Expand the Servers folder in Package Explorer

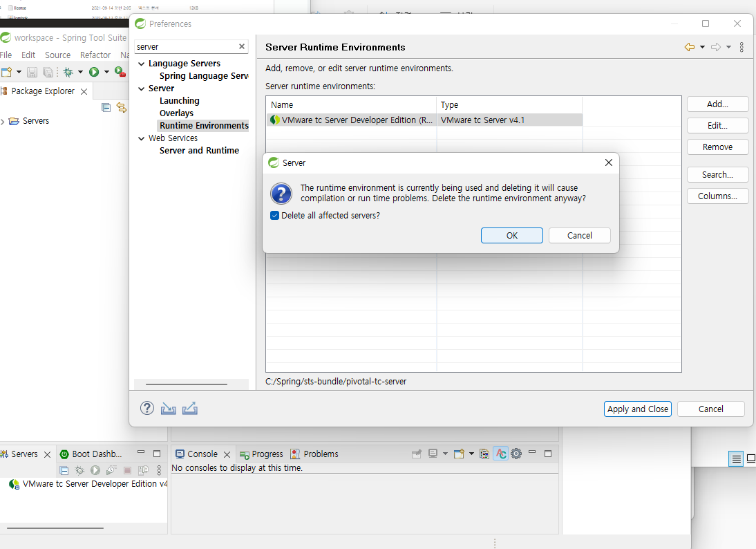[x=3, y=122]
